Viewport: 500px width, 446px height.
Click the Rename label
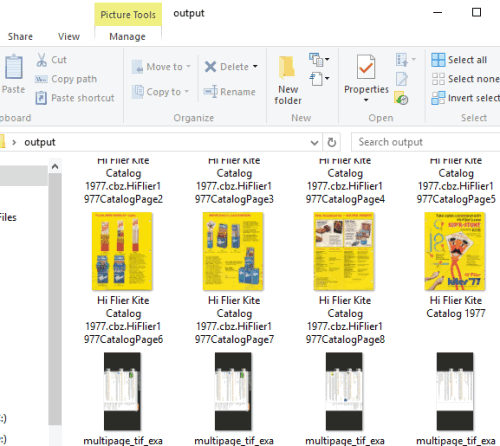tap(238, 92)
